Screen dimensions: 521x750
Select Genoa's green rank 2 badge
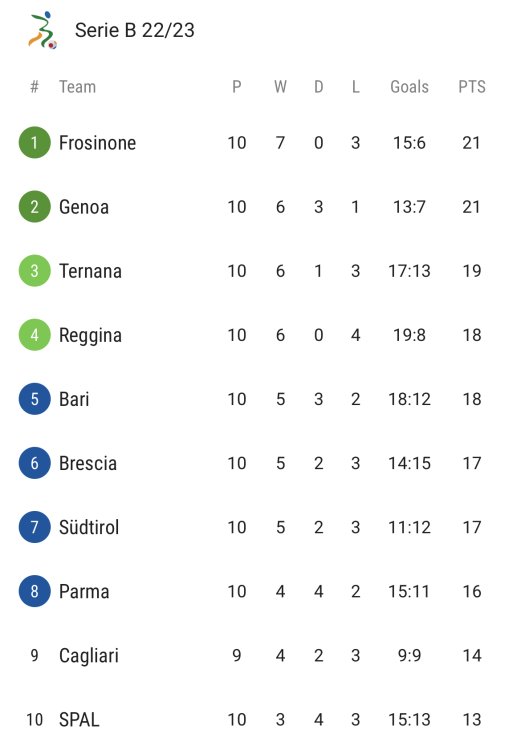click(34, 207)
